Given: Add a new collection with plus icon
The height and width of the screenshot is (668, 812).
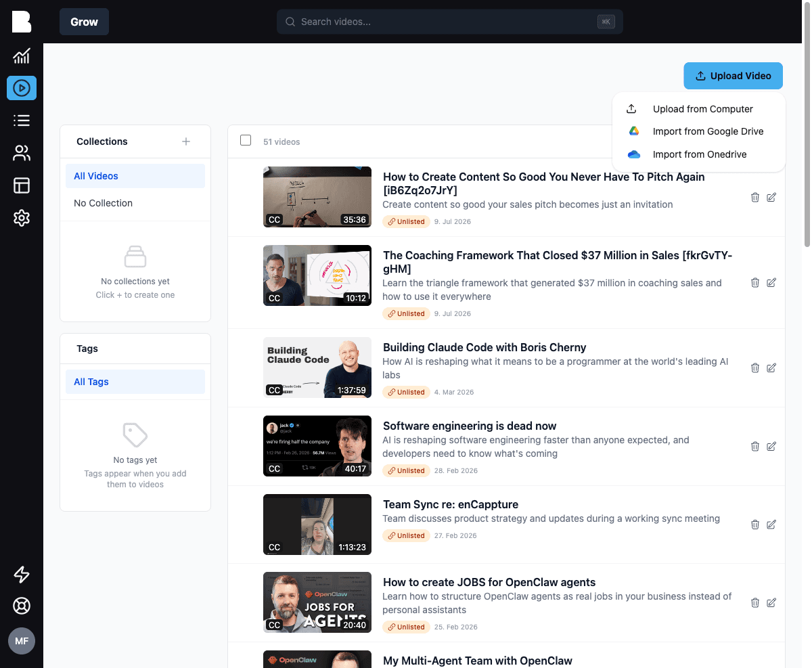Looking at the screenshot, I should (186, 141).
